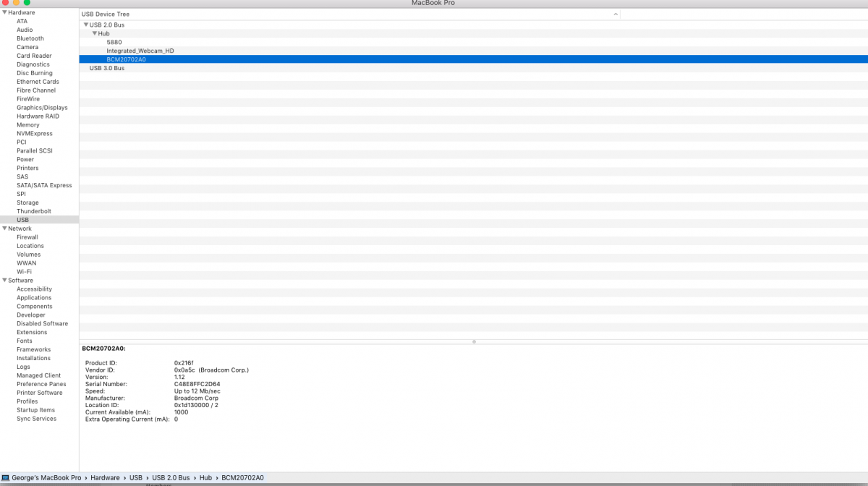
Task: Open NVMExpress information
Action: [x=35, y=134]
